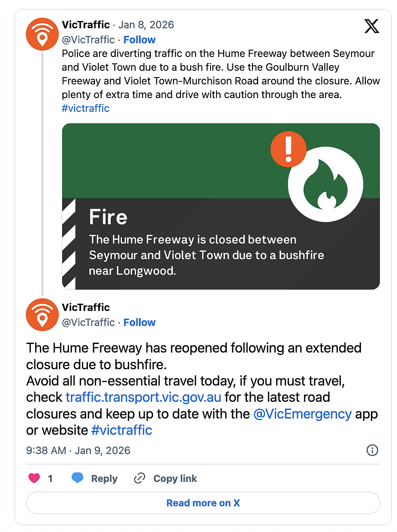Open the 9:38 AM Jan 9, 2026 timestamp
Image resolution: width=397 pixels, height=532 pixels.
pyautogui.click(x=78, y=451)
